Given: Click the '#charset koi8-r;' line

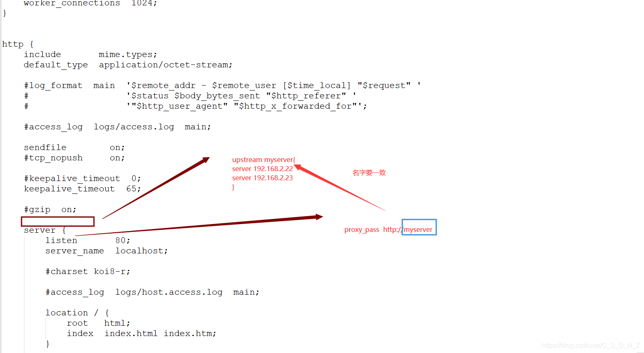Looking at the screenshot, I should [x=88, y=272].
